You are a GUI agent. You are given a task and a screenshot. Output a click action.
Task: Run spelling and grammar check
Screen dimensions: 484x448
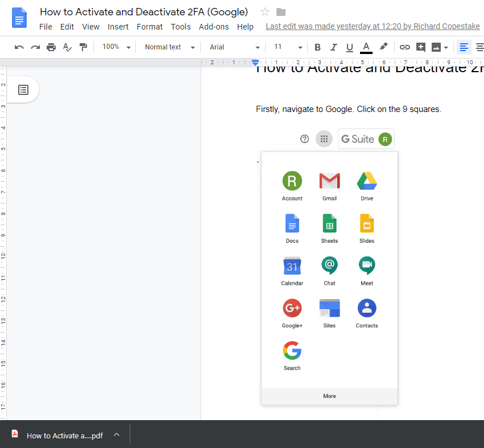[x=67, y=47]
